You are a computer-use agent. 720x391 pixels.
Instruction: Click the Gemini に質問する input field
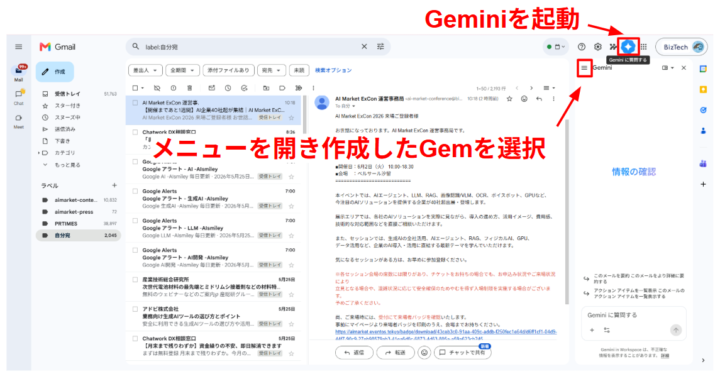click(x=634, y=315)
